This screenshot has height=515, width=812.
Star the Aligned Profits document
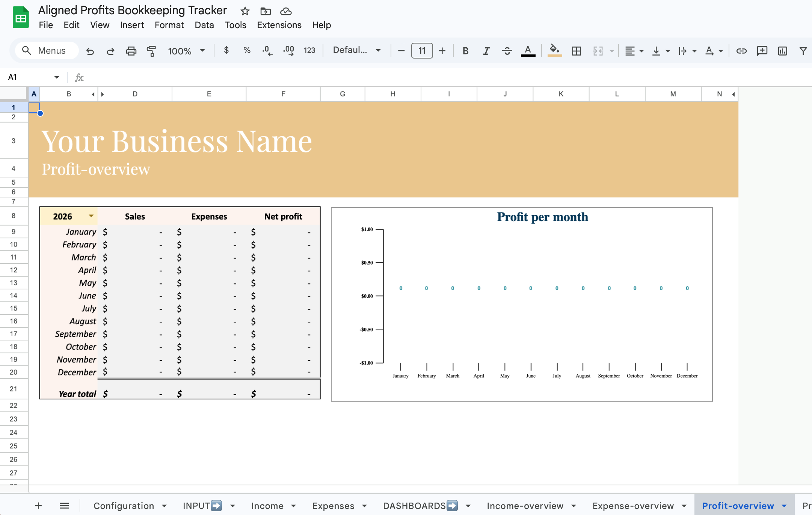245,11
